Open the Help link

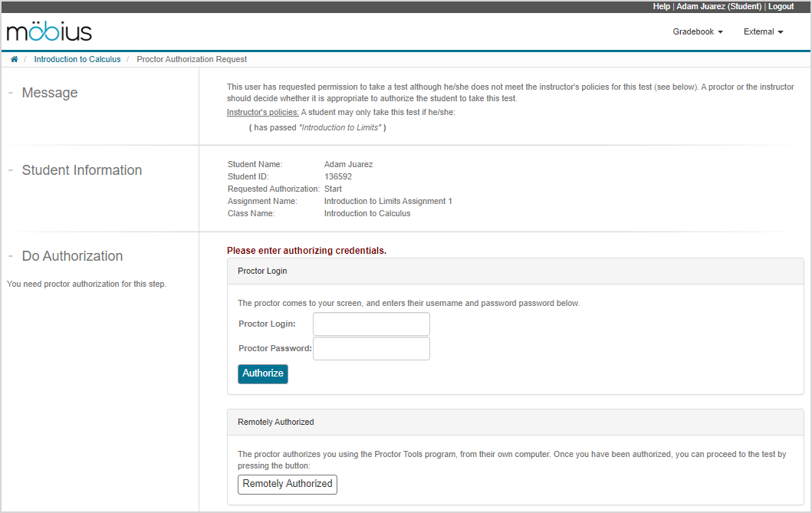(661, 6)
